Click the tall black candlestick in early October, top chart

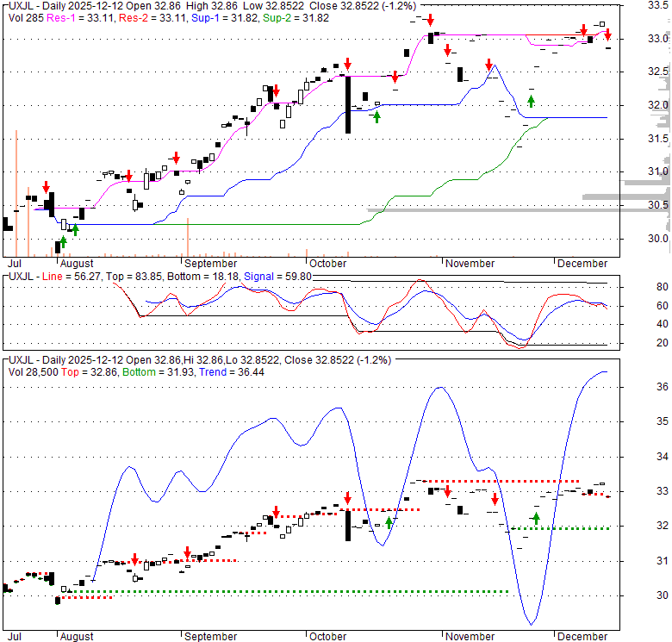pos(347,104)
